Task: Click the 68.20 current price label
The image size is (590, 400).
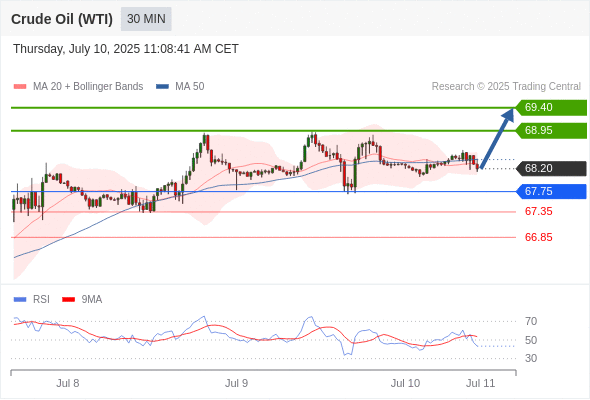Action: coord(551,168)
